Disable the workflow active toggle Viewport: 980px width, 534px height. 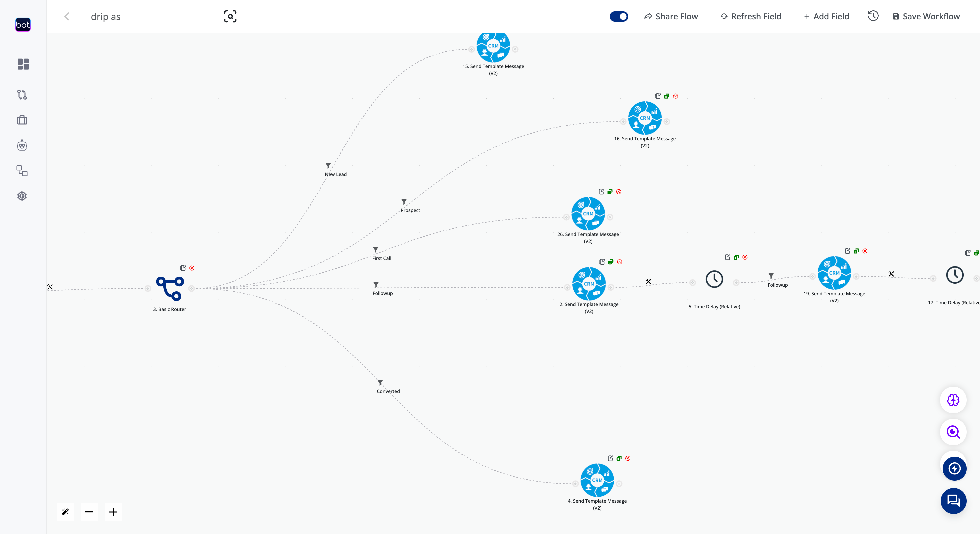pyautogui.click(x=619, y=16)
